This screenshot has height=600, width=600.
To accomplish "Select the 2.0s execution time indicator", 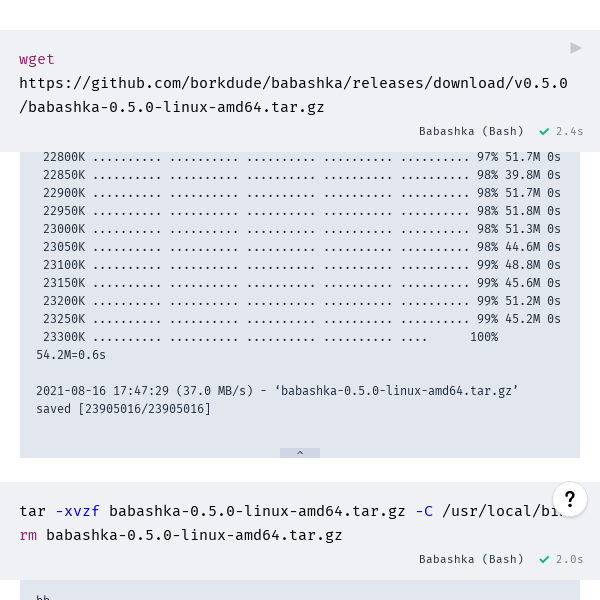I will pos(569,559).
